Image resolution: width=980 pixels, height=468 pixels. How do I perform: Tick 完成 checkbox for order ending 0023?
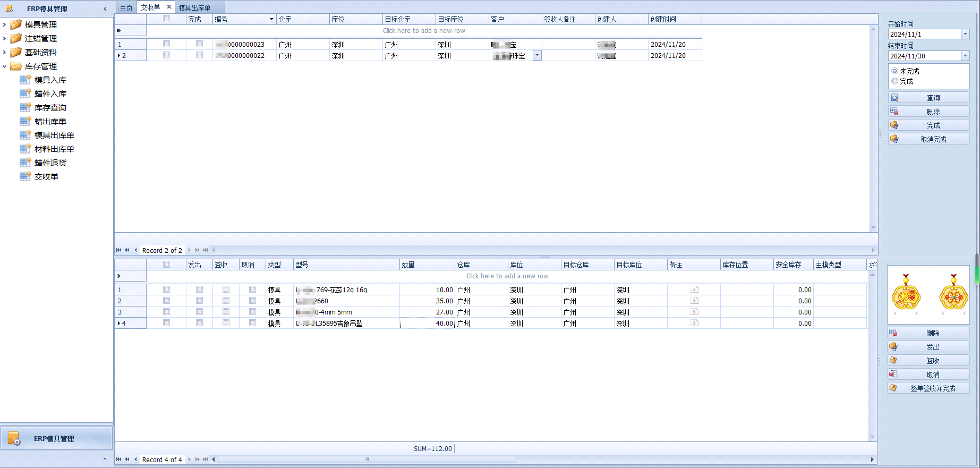click(199, 44)
